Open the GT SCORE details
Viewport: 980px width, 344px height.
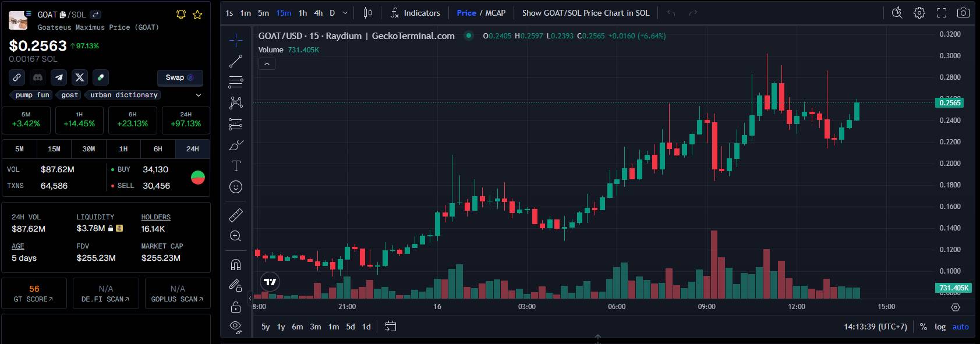click(34, 293)
